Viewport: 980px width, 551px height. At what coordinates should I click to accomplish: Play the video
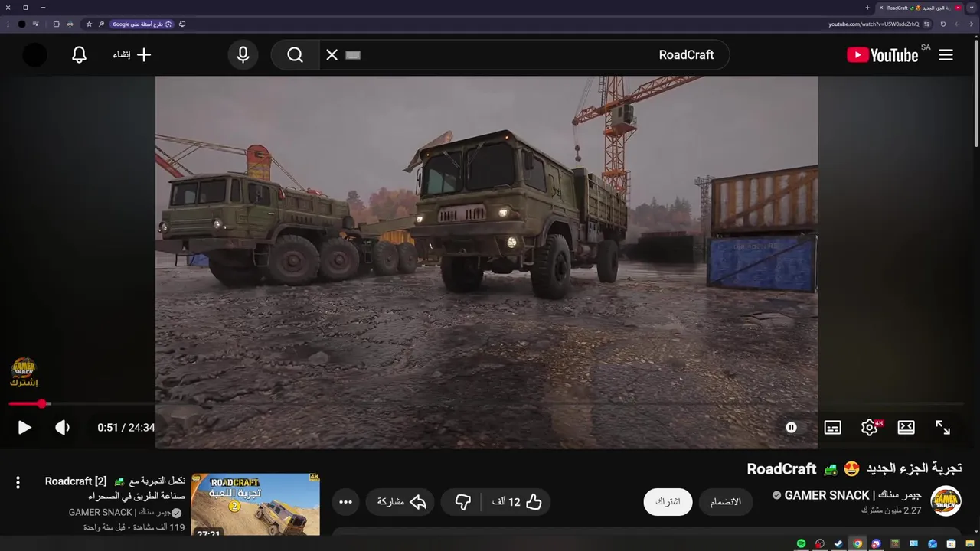[x=24, y=428]
